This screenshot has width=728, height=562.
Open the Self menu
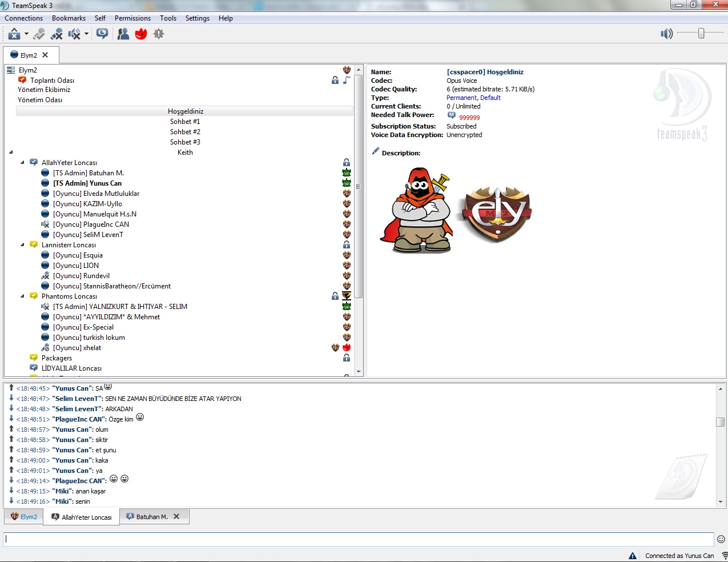tap(100, 18)
